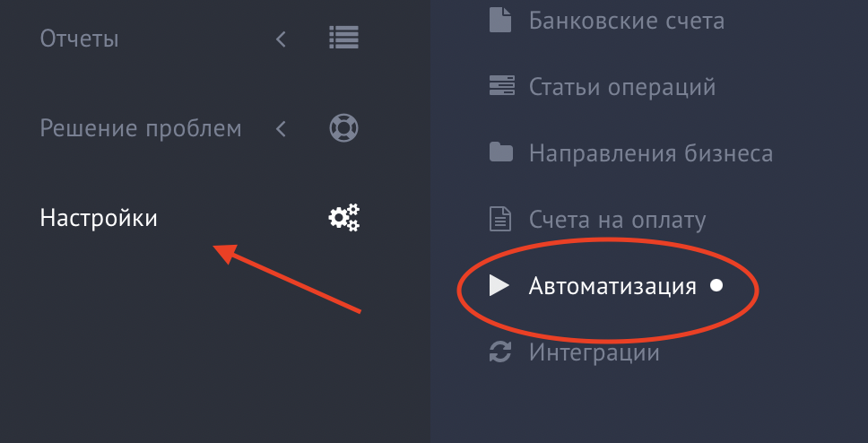
Task: Click the white dot indicator after Автоматизация
Action: (716, 285)
